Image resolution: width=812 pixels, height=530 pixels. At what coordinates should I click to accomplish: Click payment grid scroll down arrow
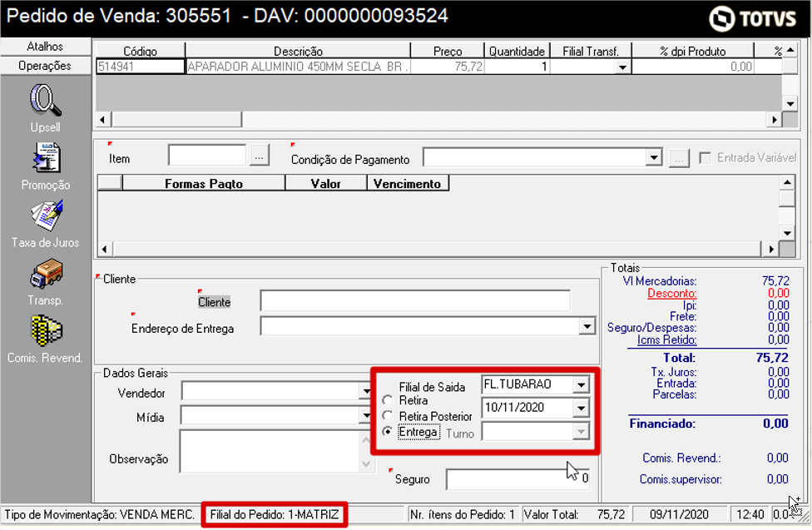pyautogui.click(x=787, y=233)
